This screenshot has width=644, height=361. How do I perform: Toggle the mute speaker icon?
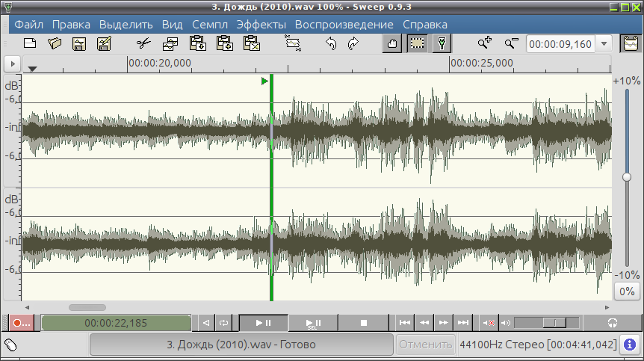(489, 323)
